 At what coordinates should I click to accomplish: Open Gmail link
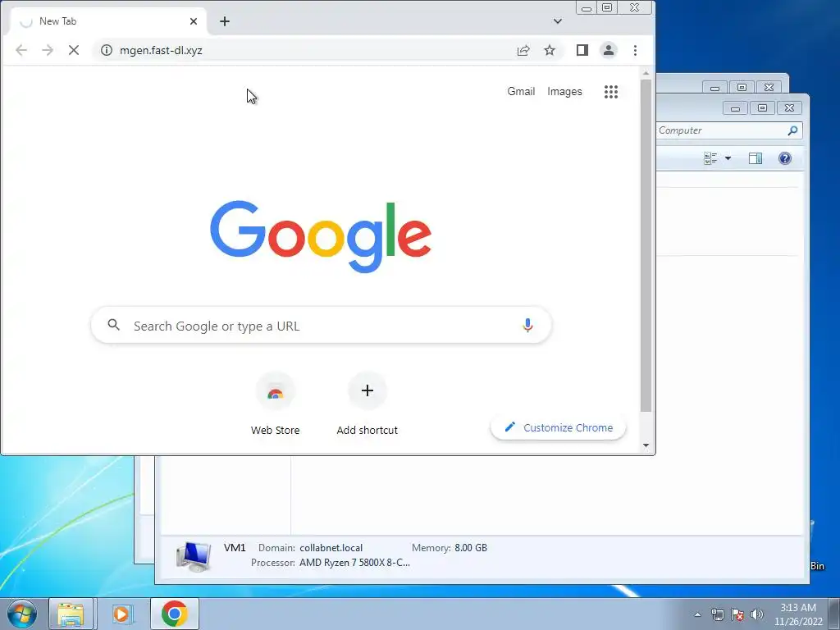tap(521, 92)
